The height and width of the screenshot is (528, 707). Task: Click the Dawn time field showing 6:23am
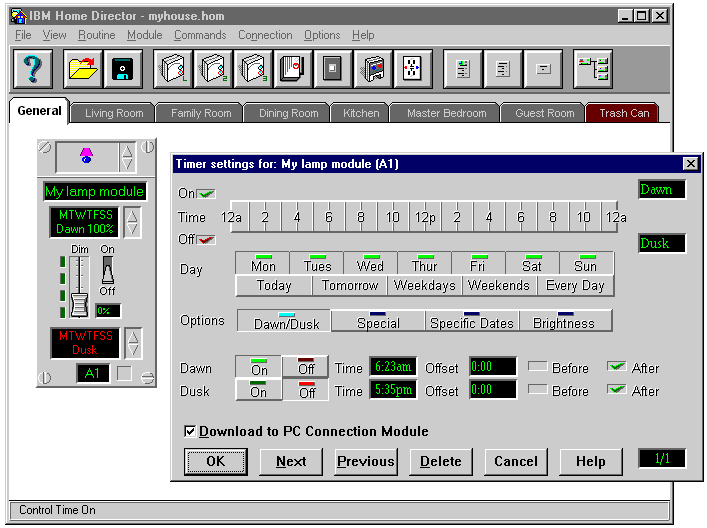coord(393,367)
